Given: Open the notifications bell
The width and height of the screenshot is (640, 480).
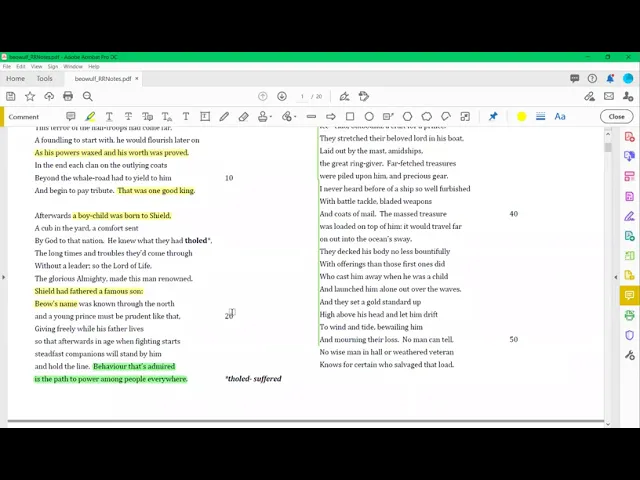Looking at the screenshot, I should click(610, 78).
